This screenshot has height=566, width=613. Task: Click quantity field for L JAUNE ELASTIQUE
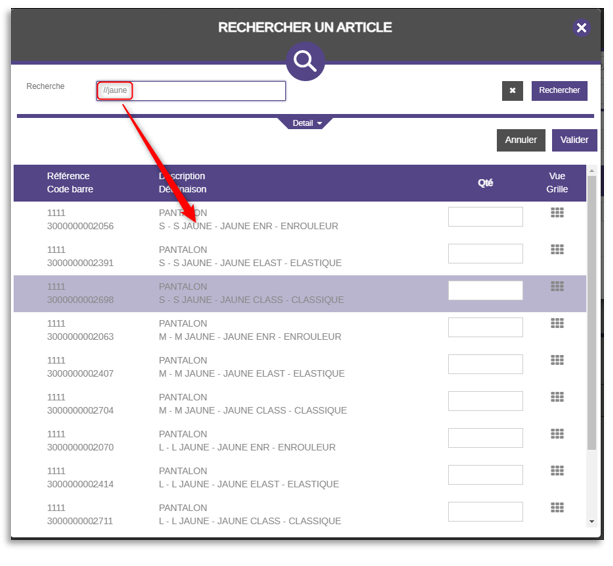(485, 475)
